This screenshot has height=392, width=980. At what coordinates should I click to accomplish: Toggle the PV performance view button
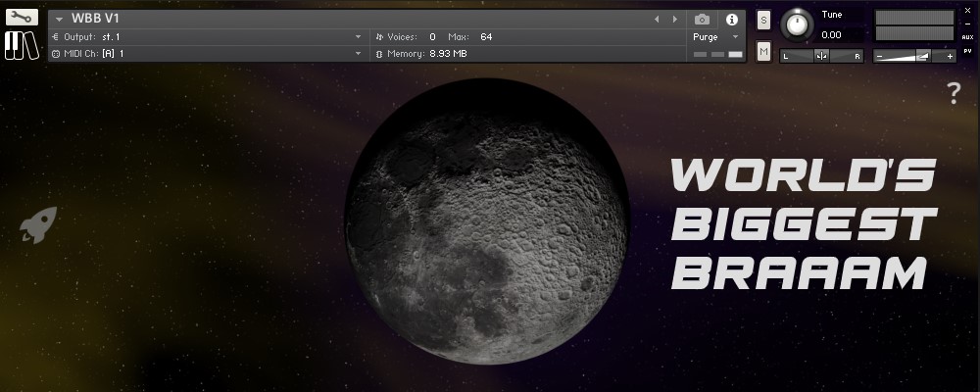tap(967, 51)
